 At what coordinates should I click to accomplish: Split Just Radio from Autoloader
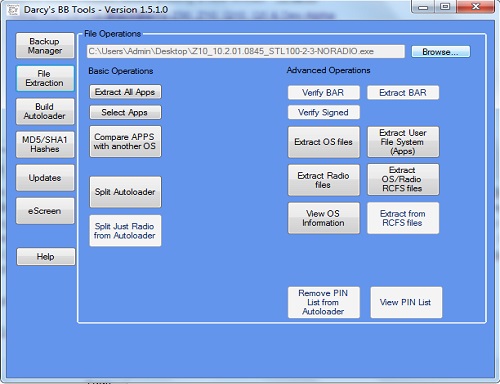pos(125,231)
